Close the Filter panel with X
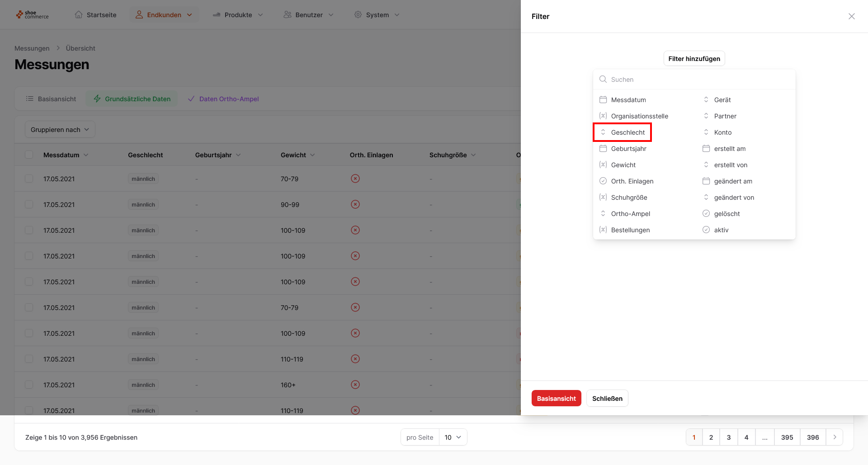Image resolution: width=868 pixels, height=465 pixels. coord(851,16)
